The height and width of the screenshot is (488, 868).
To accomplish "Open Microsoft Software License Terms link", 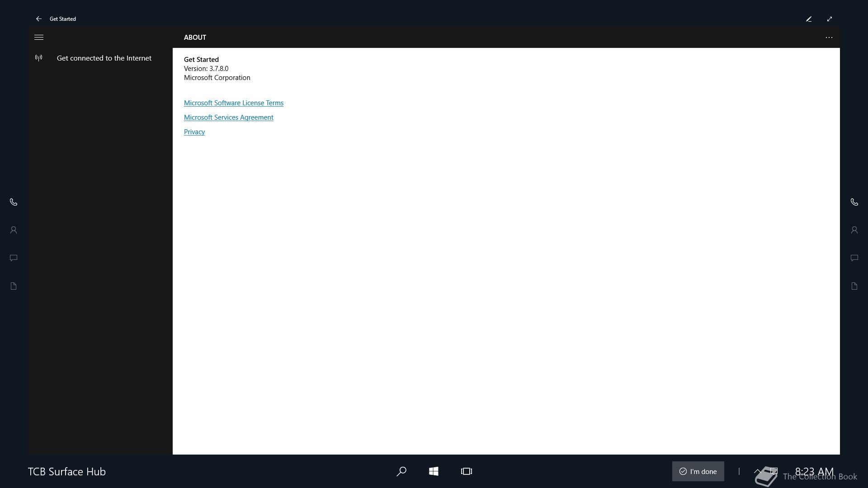I will [x=234, y=103].
